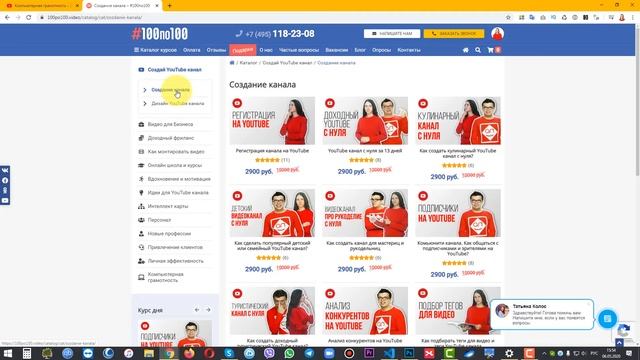Open 'Привлечение клиентов' sidebar category
This screenshot has height=360, width=640.
(x=175, y=247)
